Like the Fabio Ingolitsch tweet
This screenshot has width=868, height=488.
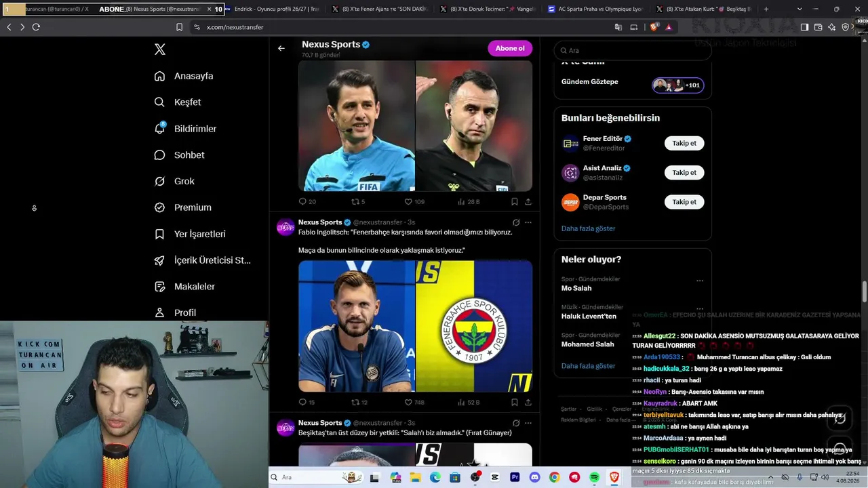click(x=414, y=402)
